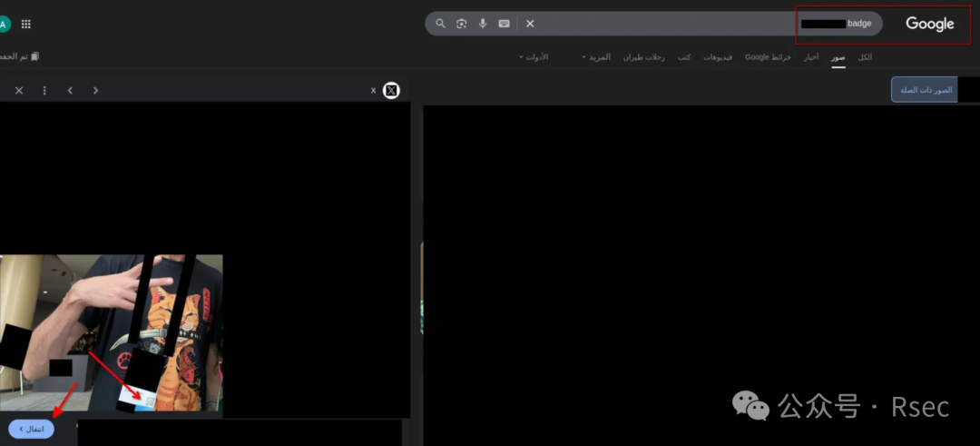Image resolution: width=980 pixels, height=446 pixels.
Task: Open the previewed photo of cat t-shirt
Action: (112, 332)
